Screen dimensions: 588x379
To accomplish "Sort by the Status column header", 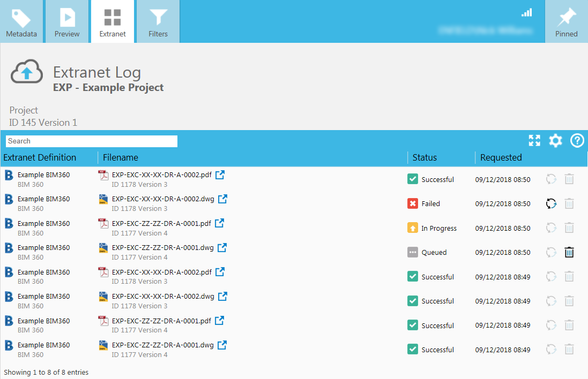I will click(x=425, y=157).
